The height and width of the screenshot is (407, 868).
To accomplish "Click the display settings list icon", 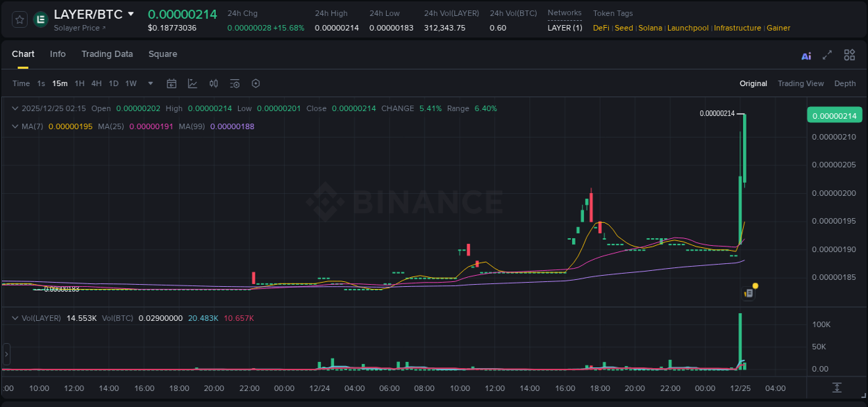I will click(234, 83).
